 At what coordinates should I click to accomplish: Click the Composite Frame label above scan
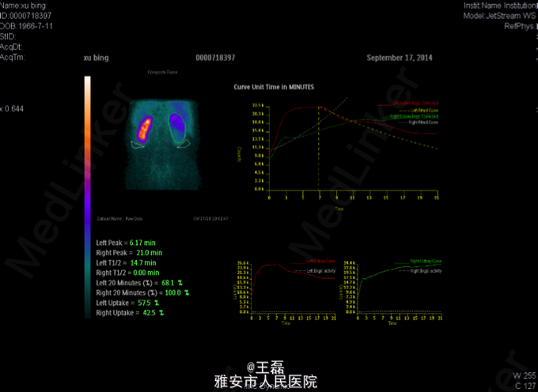(160, 73)
